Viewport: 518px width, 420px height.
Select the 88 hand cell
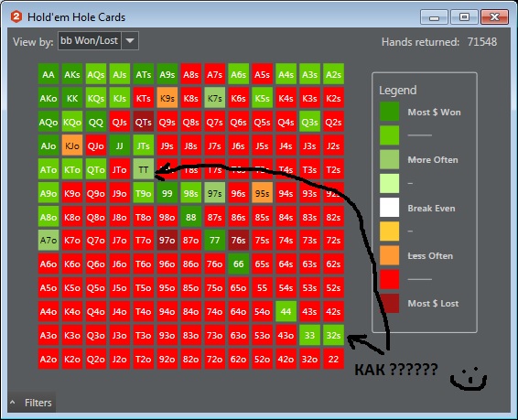191,217
